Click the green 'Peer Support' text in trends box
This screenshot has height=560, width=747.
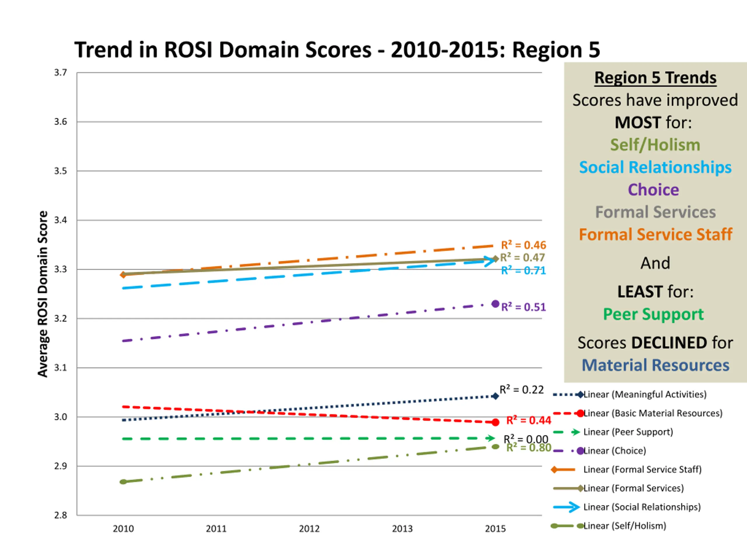click(653, 315)
